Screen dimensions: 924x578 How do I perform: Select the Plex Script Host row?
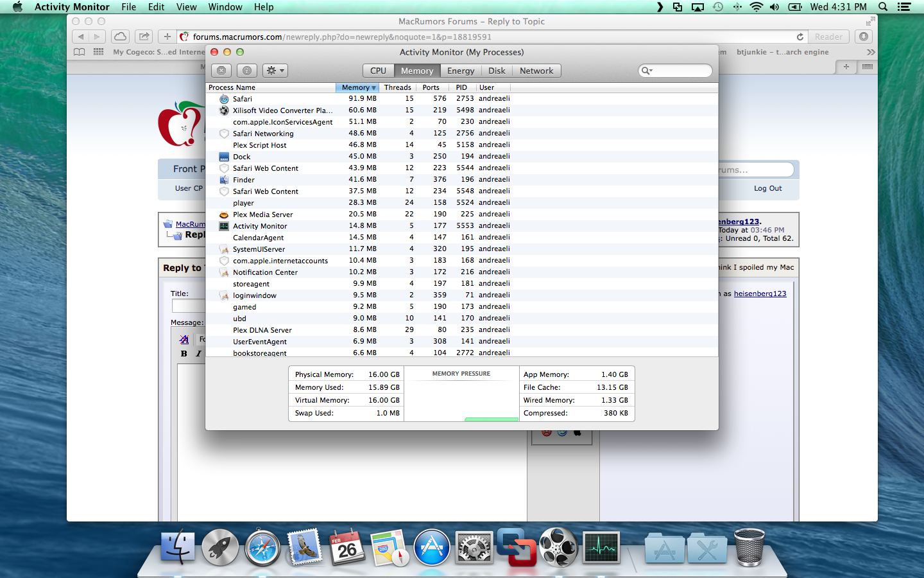pos(462,145)
